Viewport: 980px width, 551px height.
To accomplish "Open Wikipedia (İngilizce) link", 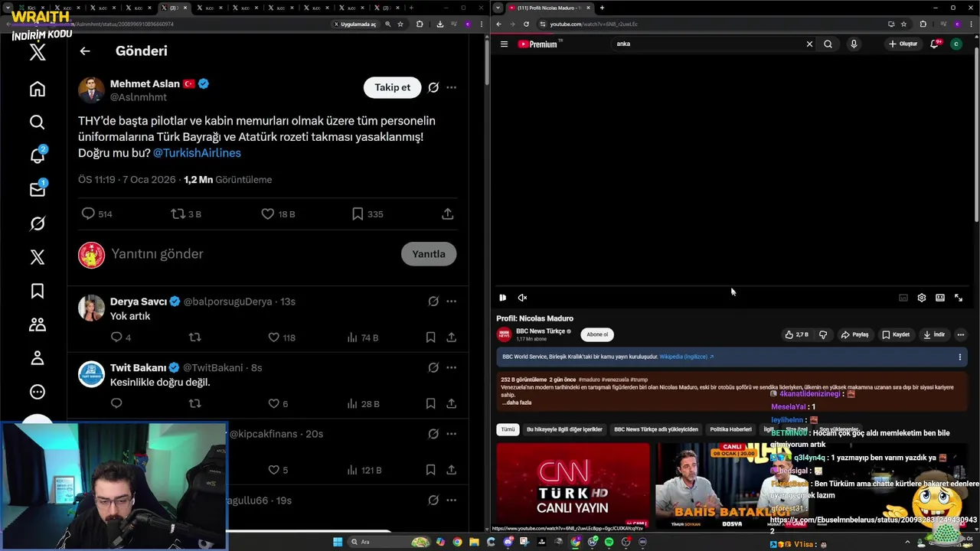I will click(687, 357).
